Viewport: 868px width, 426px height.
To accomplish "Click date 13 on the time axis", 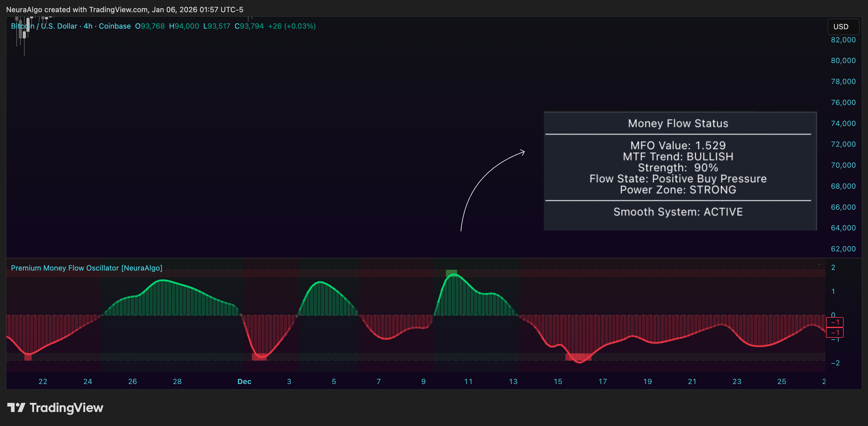I will click(513, 382).
